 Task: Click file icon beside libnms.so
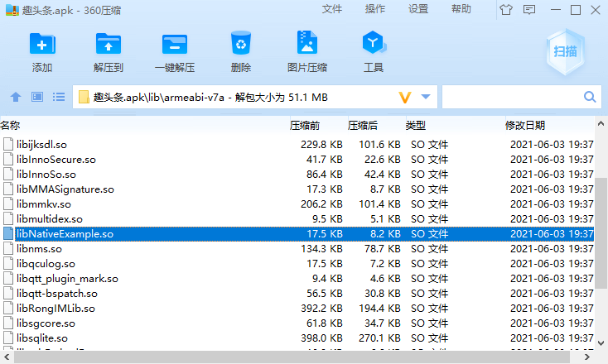8,249
